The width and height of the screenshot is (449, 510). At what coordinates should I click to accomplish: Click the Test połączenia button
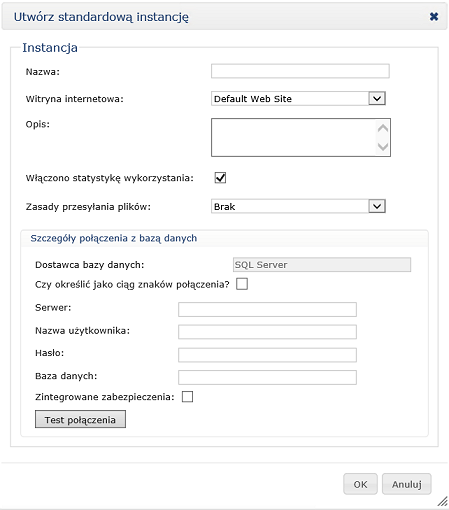tap(80, 419)
